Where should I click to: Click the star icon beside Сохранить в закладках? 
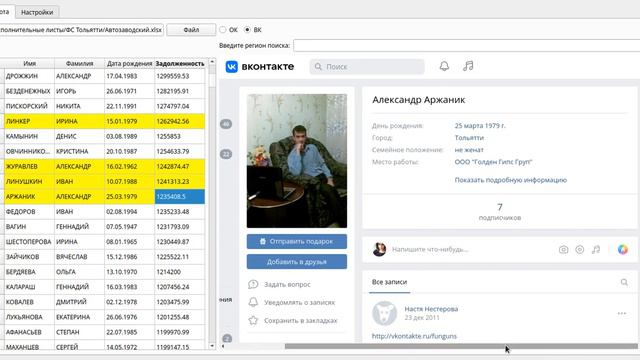(x=253, y=320)
